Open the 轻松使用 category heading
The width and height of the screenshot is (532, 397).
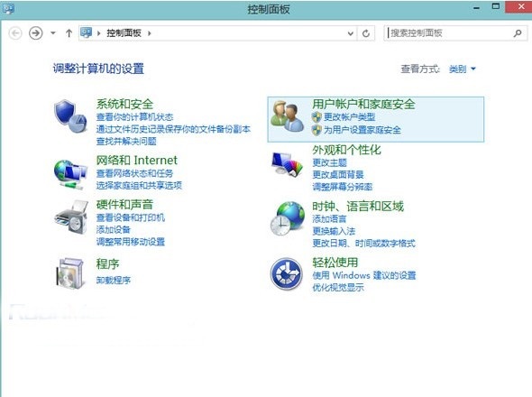335,263
